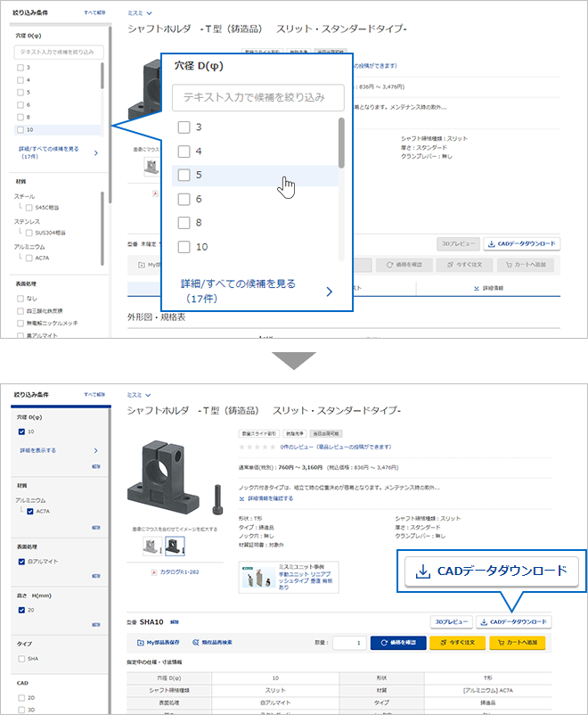588x715 pixels.
Task: Click the text filter field in enlarged popup
Action: (257, 97)
